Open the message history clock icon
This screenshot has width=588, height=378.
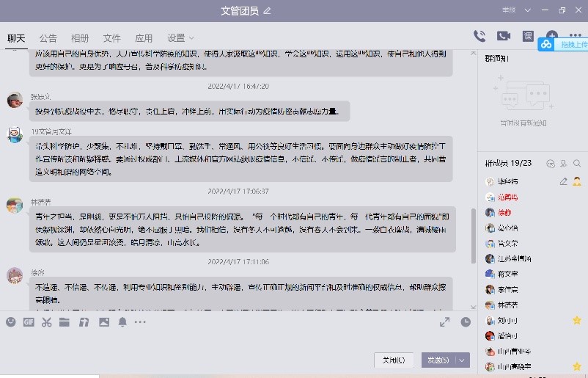[x=466, y=321]
